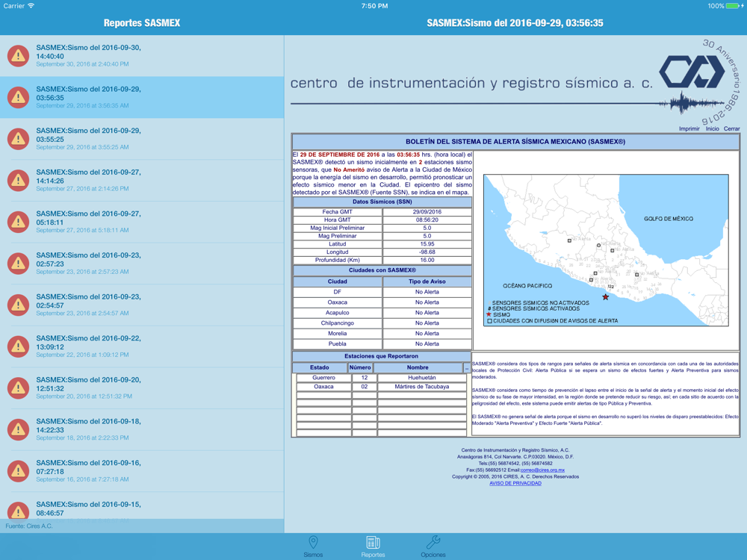This screenshot has width=747, height=560.
Task: Click the Morelia city cell
Action: pos(338,334)
